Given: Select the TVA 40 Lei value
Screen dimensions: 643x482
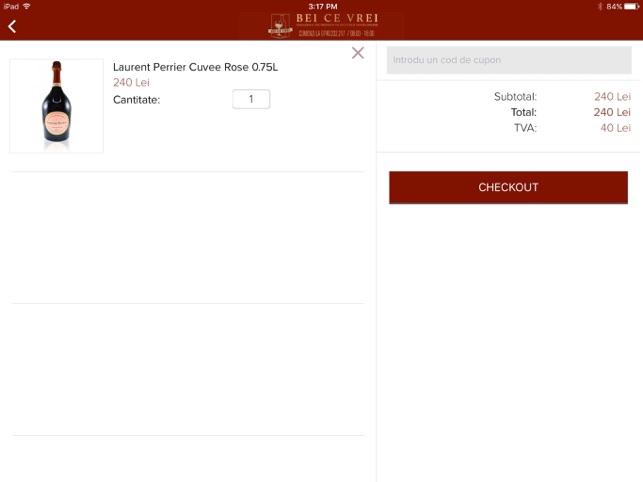Looking at the screenshot, I should coord(615,128).
